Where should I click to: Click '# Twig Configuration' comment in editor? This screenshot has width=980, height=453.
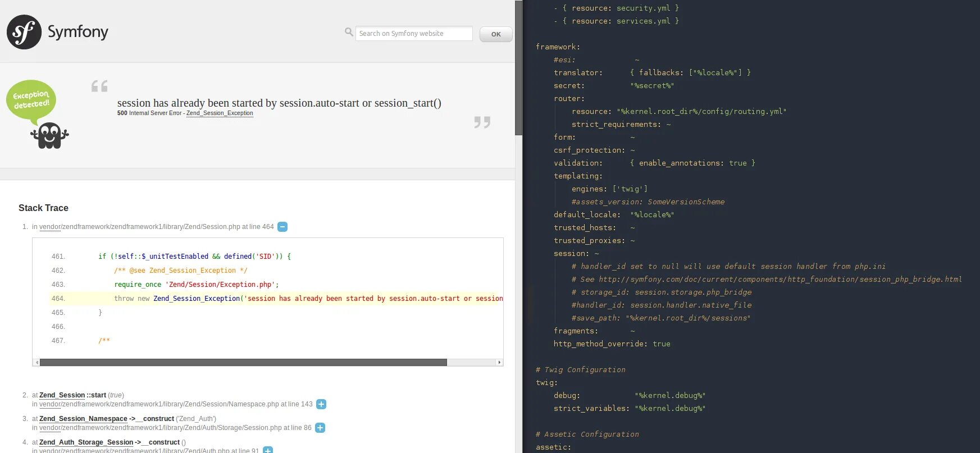(x=580, y=370)
